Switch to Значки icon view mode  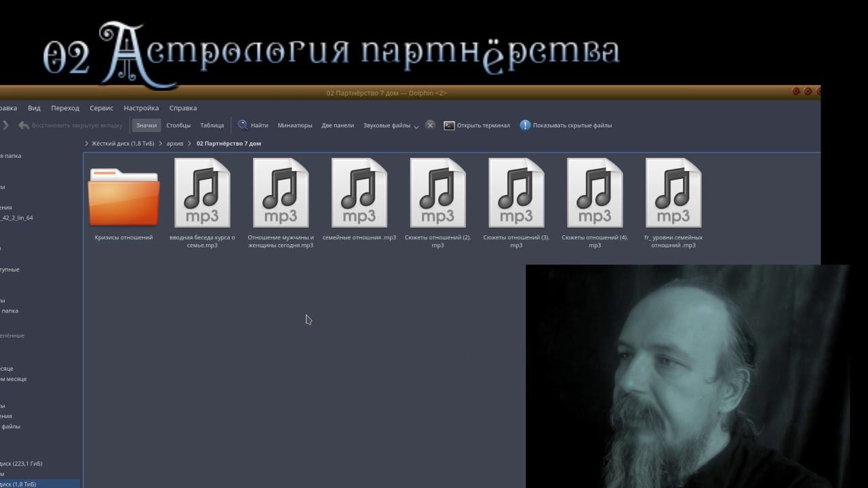pyautogui.click(x=146, y=125)
